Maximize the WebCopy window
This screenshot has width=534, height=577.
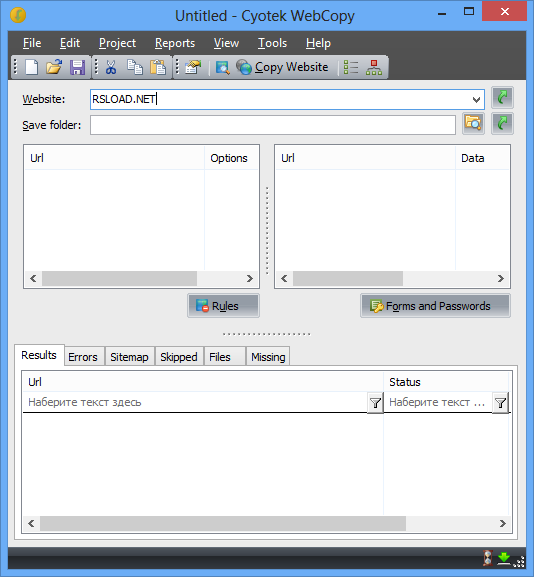pos(468,12)
